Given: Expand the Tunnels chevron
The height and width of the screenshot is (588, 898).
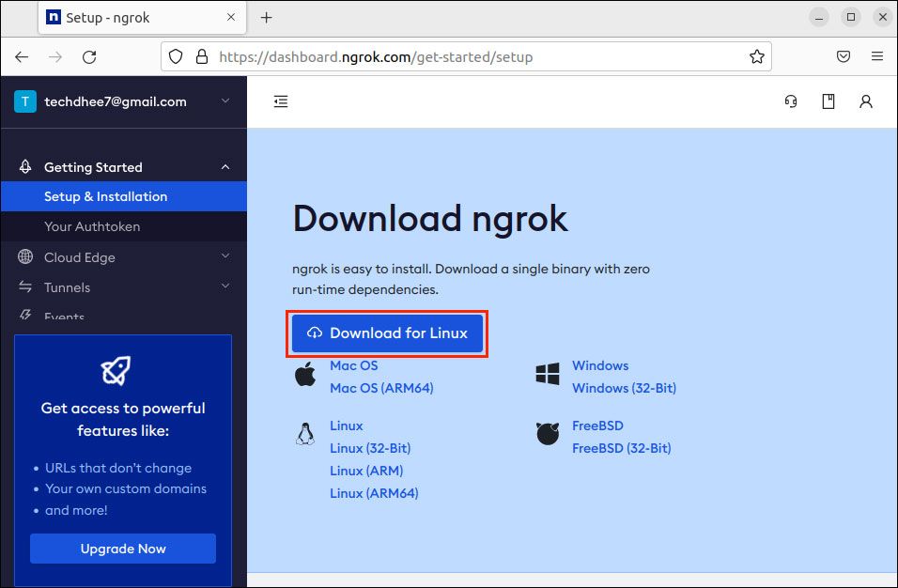Looking at the screenshot, I should coord(225,286).
